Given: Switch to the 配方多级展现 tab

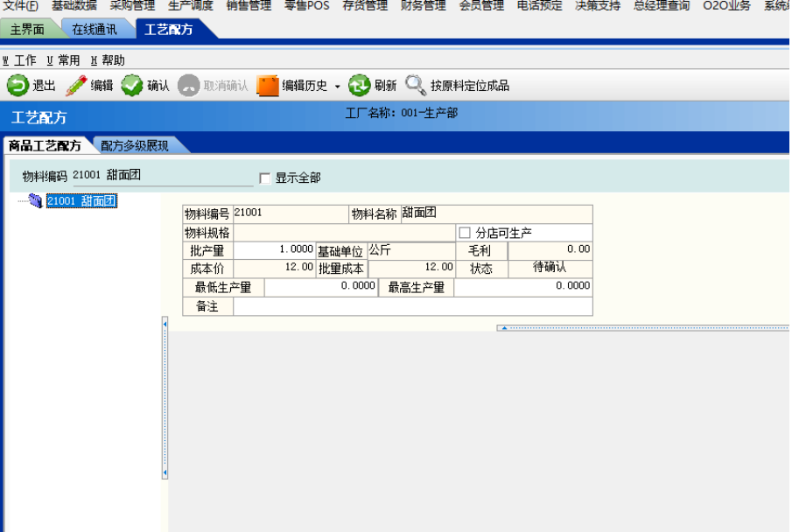Looking at the screenshot, I should pos(135,145).
